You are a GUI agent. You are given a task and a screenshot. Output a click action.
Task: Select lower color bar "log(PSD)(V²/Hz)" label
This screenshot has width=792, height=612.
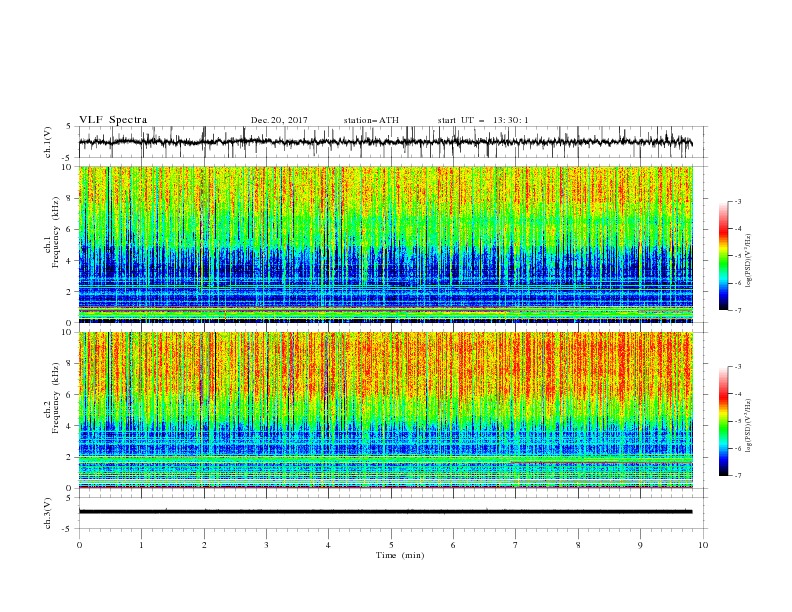click(748, 425)
